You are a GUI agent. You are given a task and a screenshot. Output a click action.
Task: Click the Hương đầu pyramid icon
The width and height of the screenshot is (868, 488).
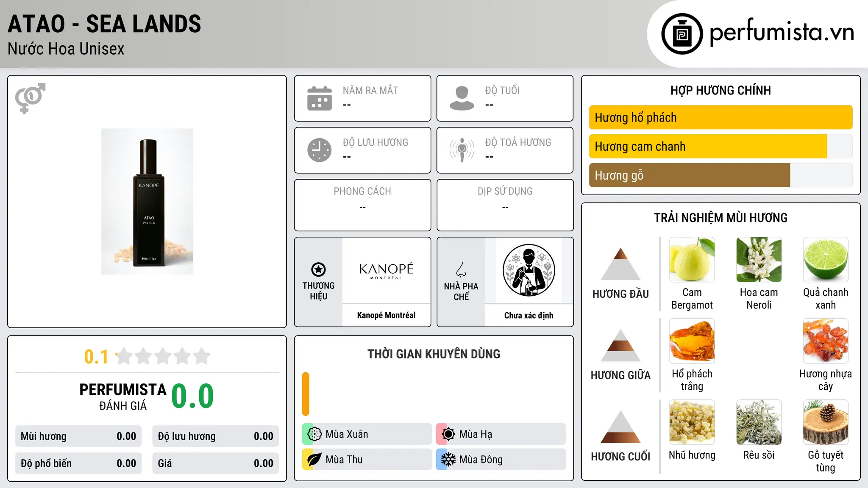(620, 264)
